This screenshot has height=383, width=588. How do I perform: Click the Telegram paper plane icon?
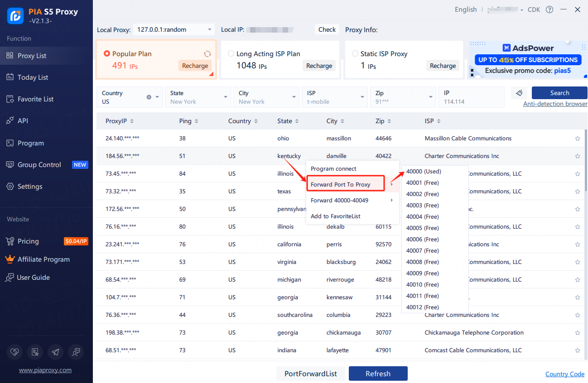pos(55,352)
